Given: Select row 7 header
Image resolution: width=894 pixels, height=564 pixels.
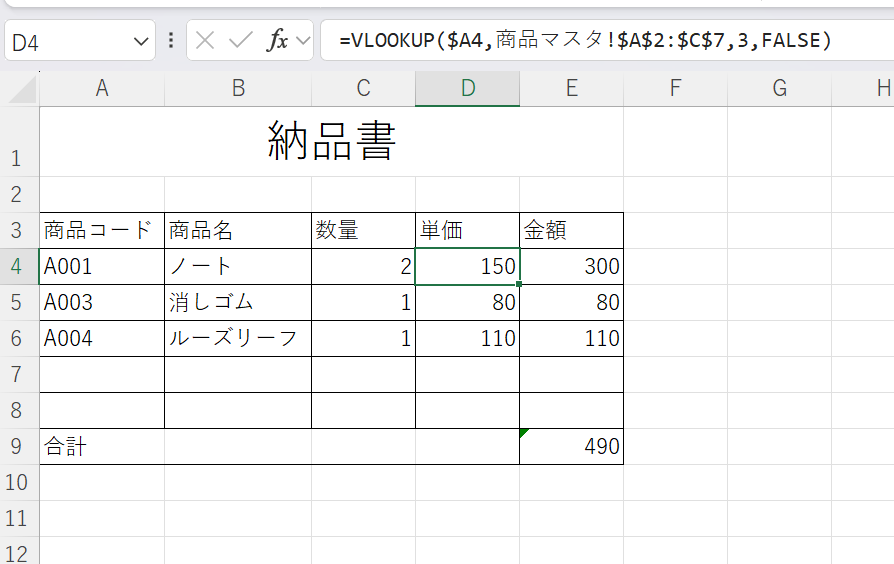Looking at the screenshot, I should tap(17, 374).
